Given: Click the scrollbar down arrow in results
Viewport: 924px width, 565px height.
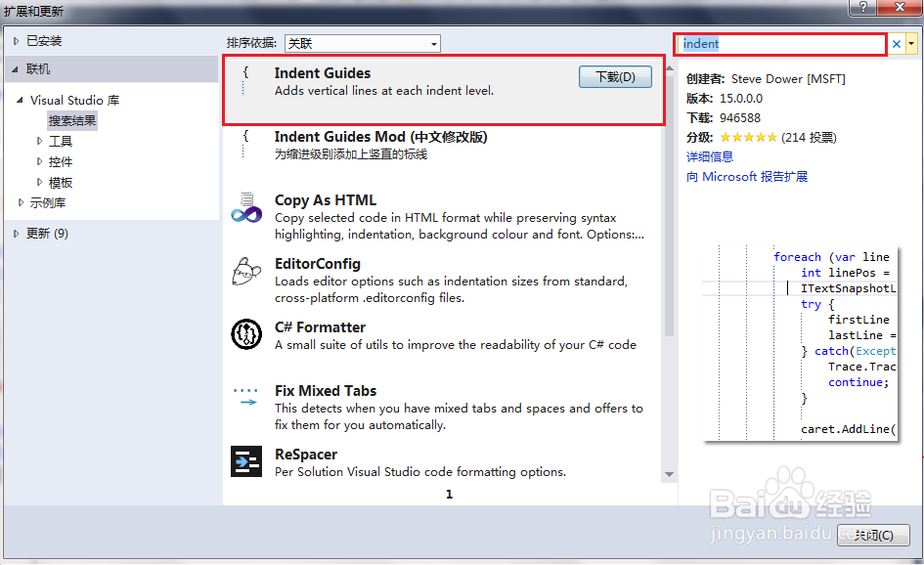Looking at the screenshot, I should (669, 474).
